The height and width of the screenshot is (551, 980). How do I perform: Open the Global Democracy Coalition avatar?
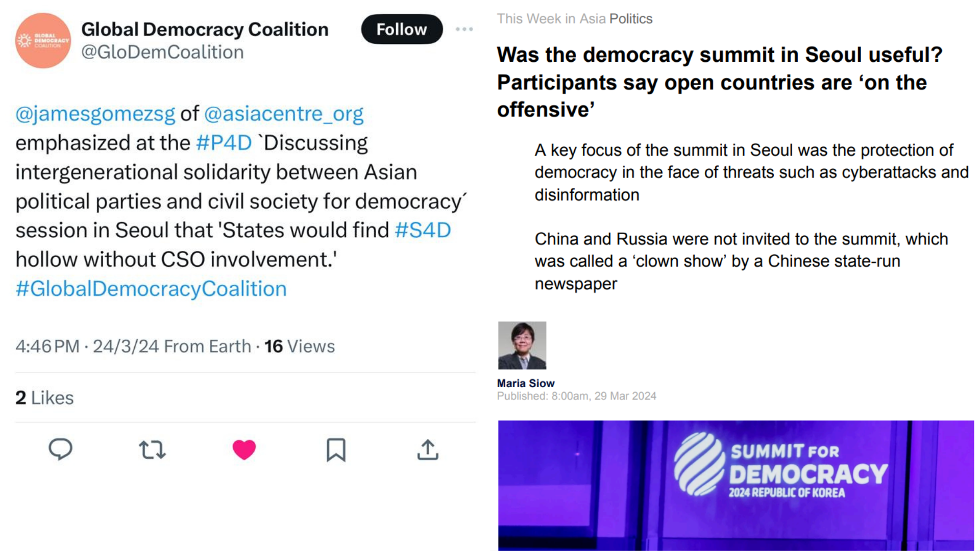click(x=43, y=40)
